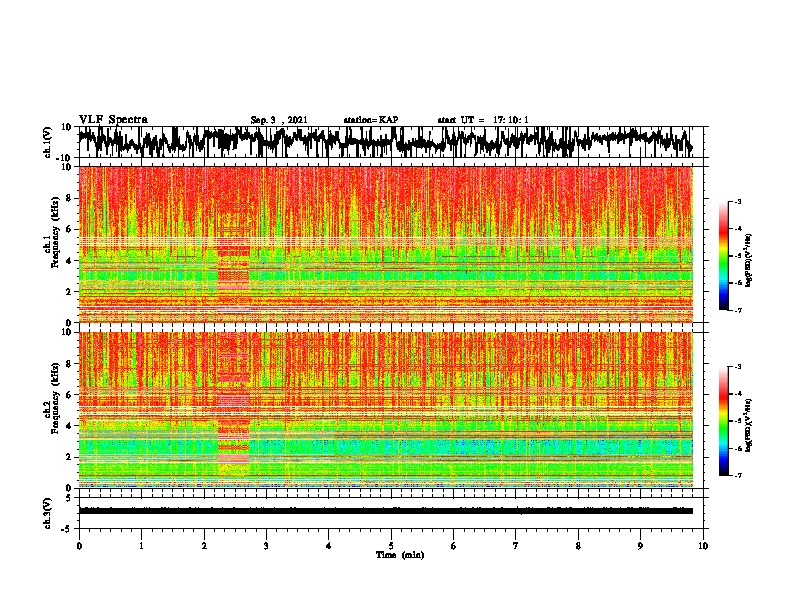The width and height of the screenshot is (792, 612).
Task: Click the ch.1 colorbar "log(PSD)" label
Action: (749, 260)
